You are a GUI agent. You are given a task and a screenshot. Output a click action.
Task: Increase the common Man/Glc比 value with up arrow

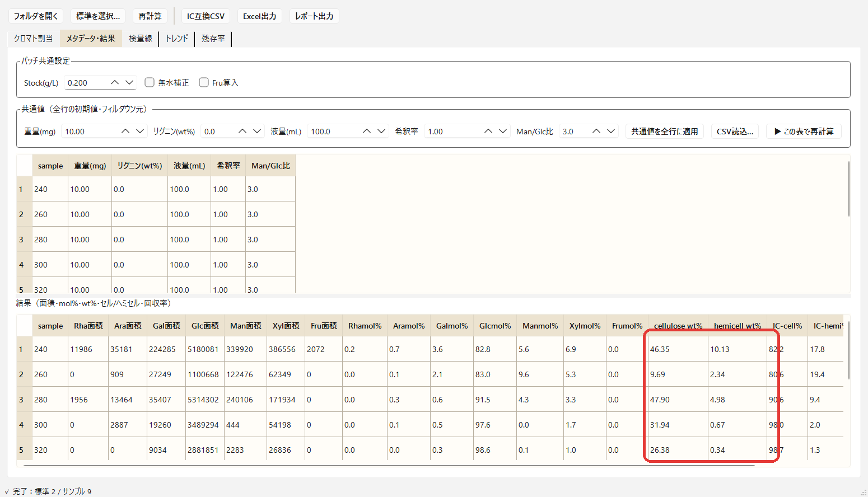pyautogui.click(x=596, y=131)
